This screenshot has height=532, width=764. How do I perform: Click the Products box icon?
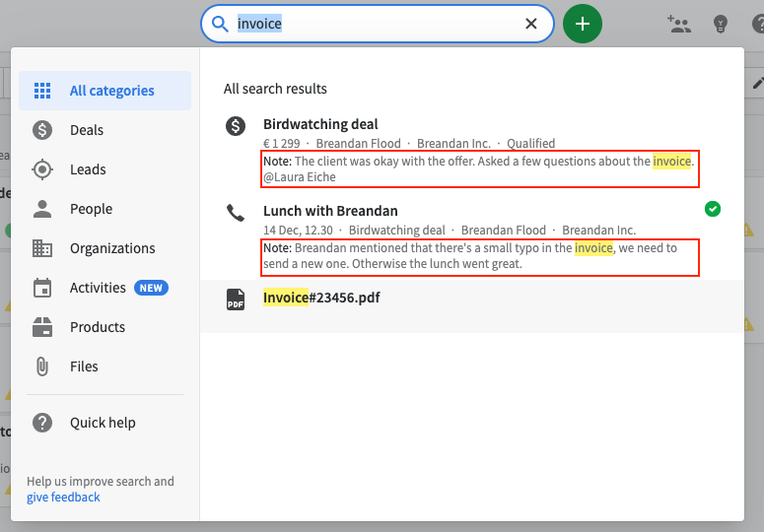pos(42,327)
